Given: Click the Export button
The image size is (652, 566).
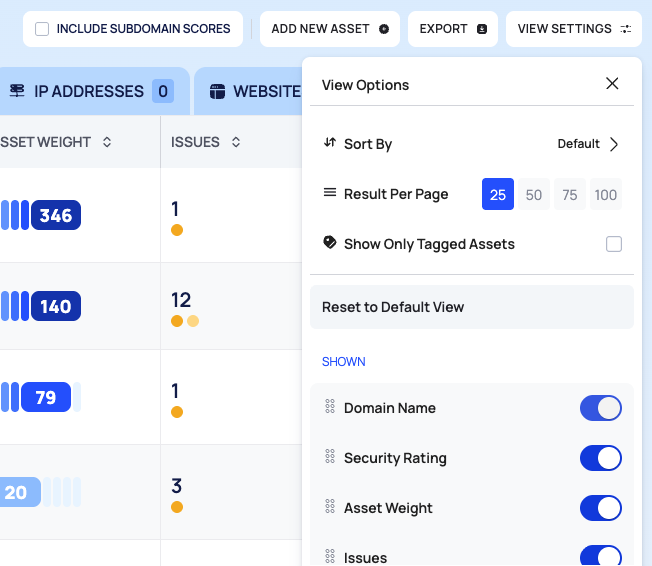Looking at the screenshot, I should click(453, 29).
